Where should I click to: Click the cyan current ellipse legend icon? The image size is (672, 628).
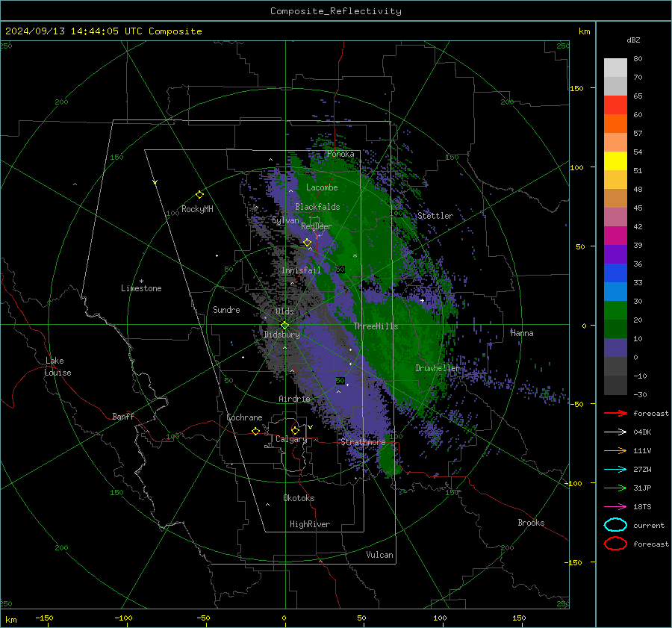coord(615,525)
